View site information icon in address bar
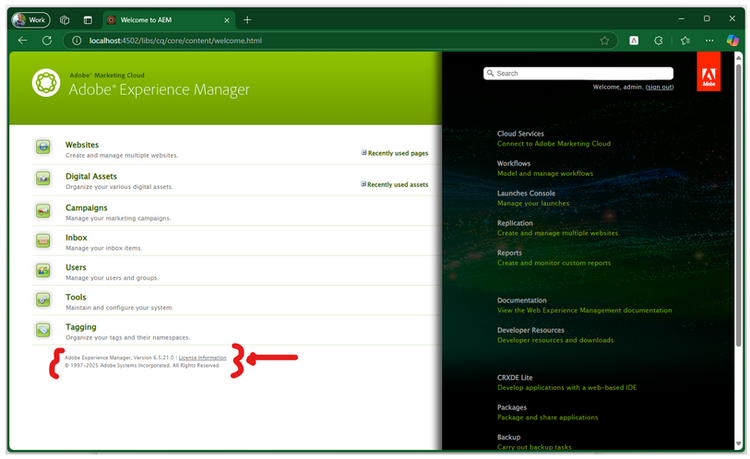The height and width of the screenshot is (459, 750). (77, 41)
